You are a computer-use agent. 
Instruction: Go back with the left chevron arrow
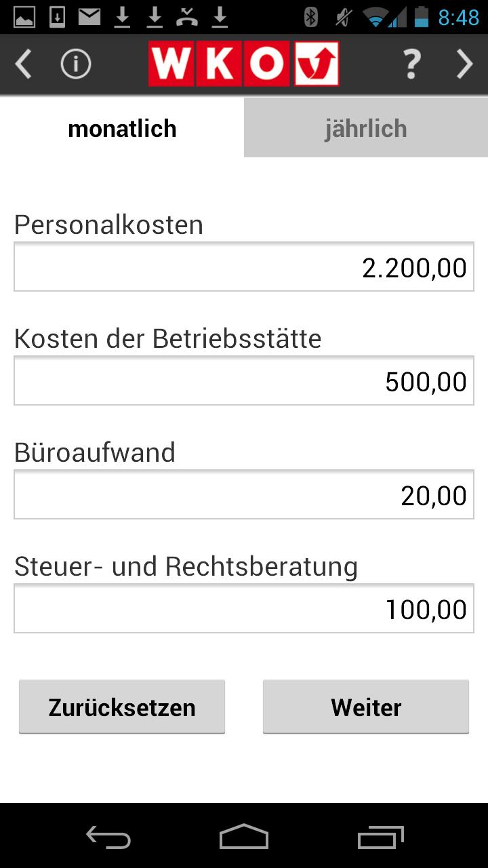point(22,64)
